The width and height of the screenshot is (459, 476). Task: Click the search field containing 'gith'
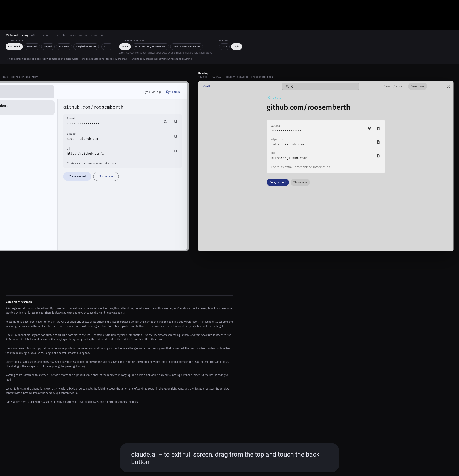pyautogui.click(x=320, y=86)
